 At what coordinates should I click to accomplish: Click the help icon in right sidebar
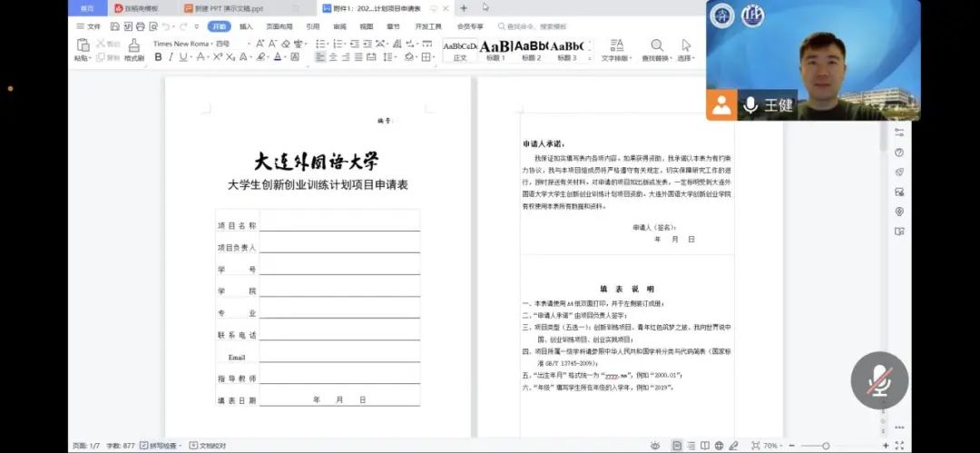(899, 153)
